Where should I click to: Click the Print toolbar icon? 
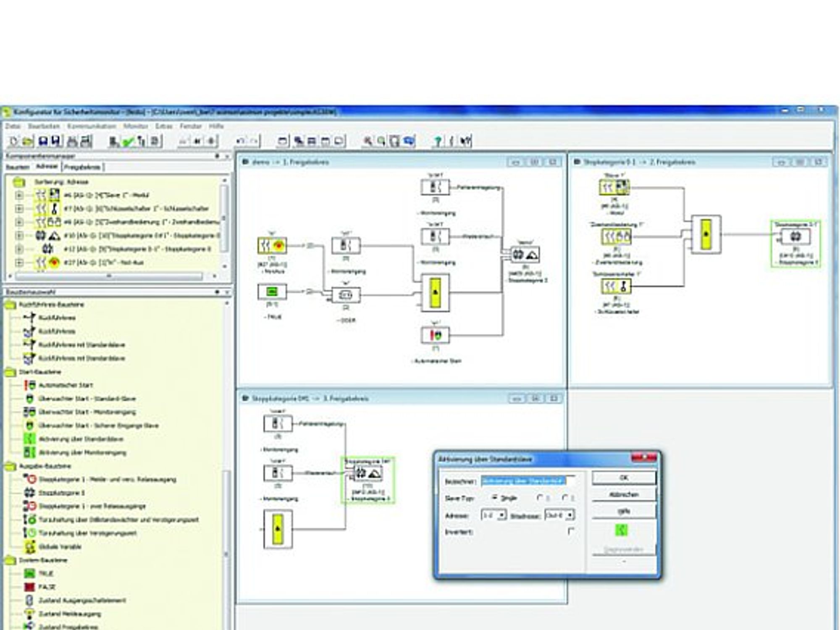(72, 141)
